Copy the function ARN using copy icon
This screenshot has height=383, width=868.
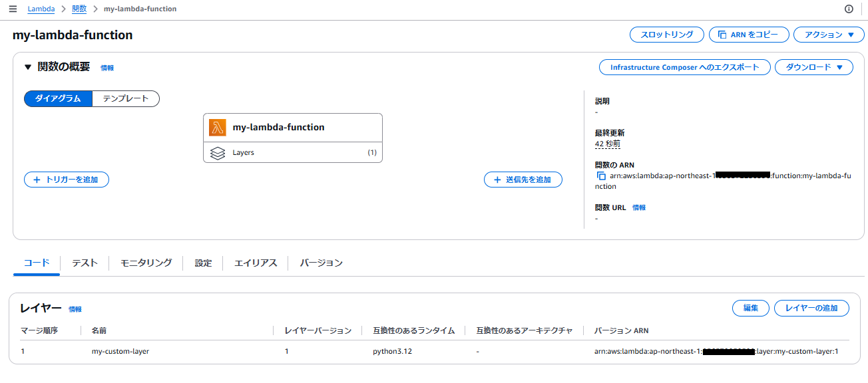coord(601,176)
